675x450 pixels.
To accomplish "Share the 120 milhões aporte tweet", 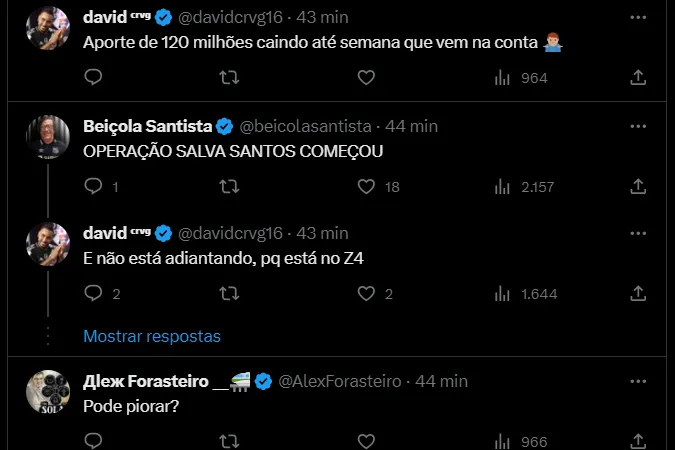I will click(x=638, y=77).
